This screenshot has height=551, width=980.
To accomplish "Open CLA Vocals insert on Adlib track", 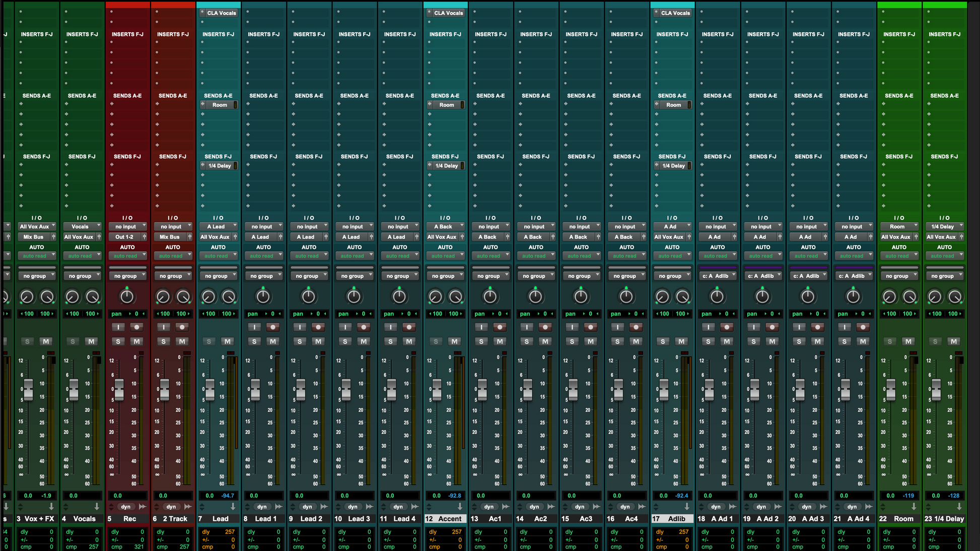I will coord(675,13).
